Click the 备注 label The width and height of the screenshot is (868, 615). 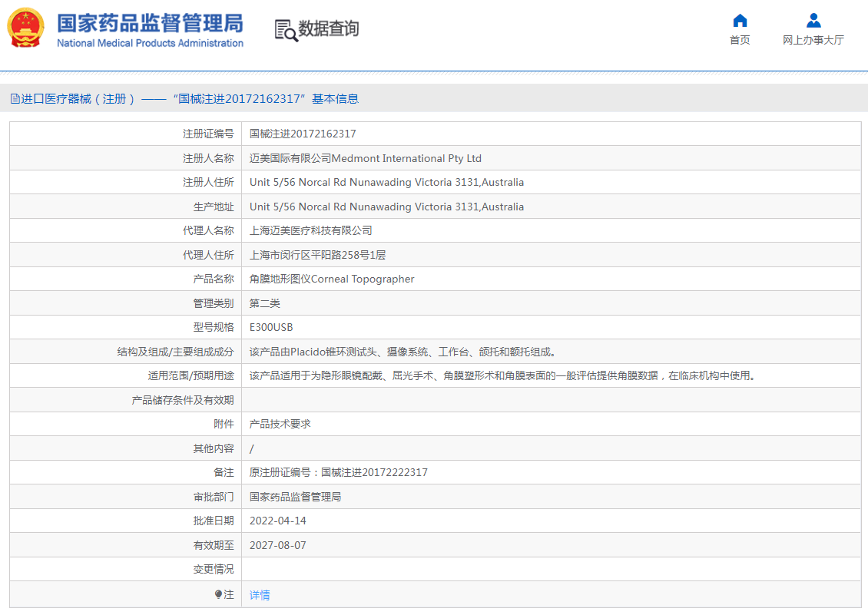pyautogui.click(x=224, y=472)
